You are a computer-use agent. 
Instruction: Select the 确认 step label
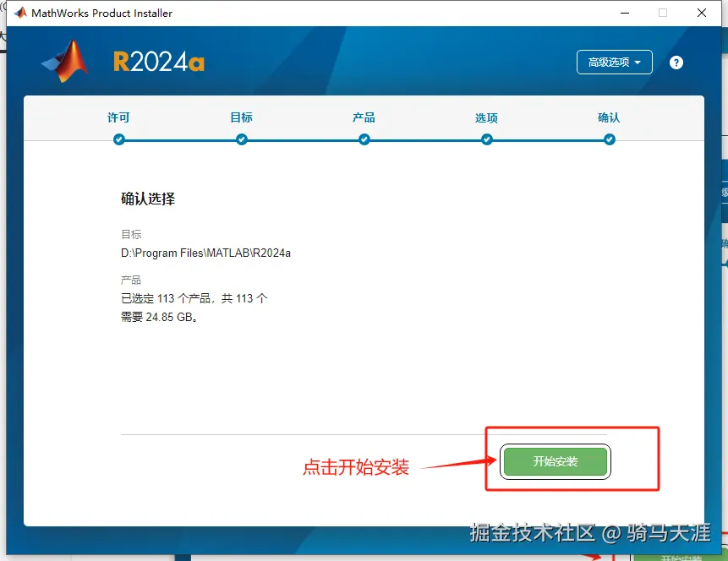click(x=609, y=118)
